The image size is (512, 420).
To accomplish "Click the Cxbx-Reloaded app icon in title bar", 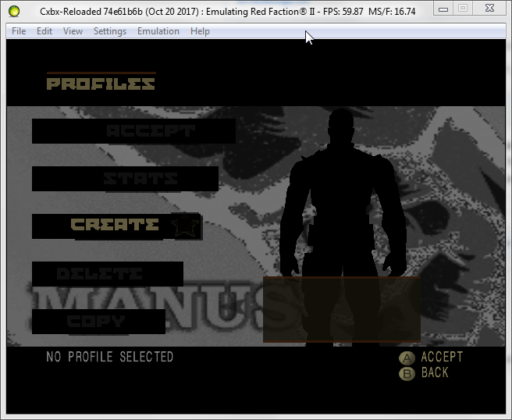I will coord(14,12).
